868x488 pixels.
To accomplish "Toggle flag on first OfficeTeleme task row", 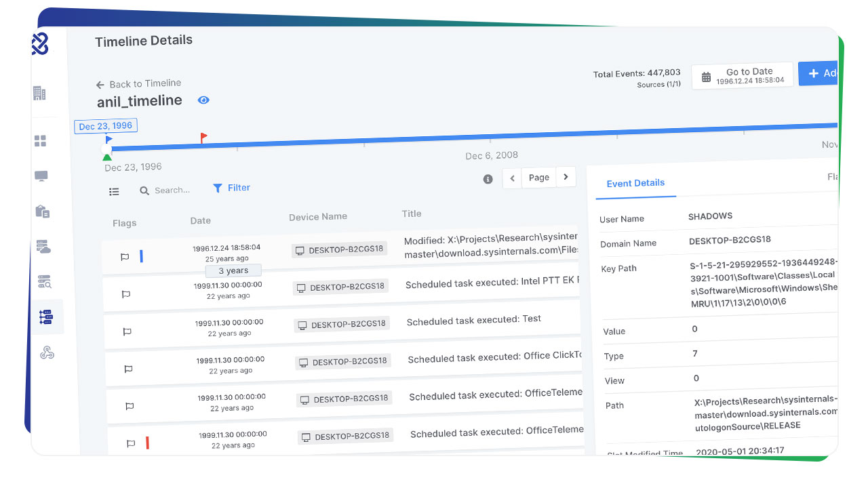I will (130, 406).
